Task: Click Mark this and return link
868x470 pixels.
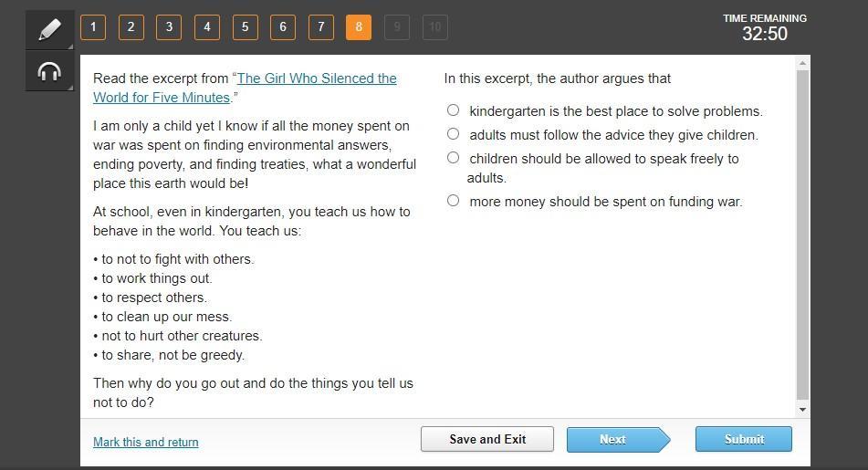Action: click(146, 442)
